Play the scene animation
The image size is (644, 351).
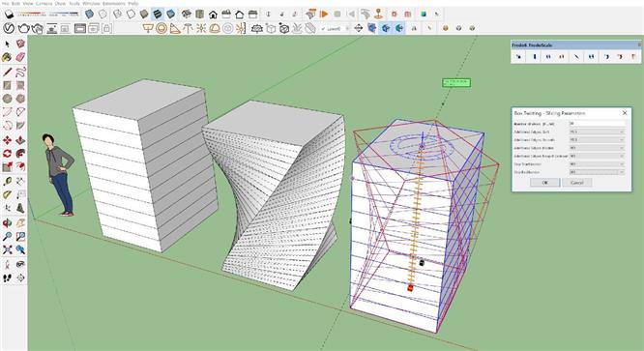(x=324, y=15)
